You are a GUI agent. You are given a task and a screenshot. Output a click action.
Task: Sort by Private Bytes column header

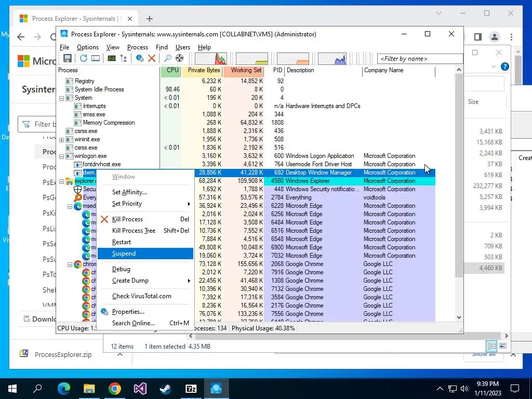tap(202, 70)
